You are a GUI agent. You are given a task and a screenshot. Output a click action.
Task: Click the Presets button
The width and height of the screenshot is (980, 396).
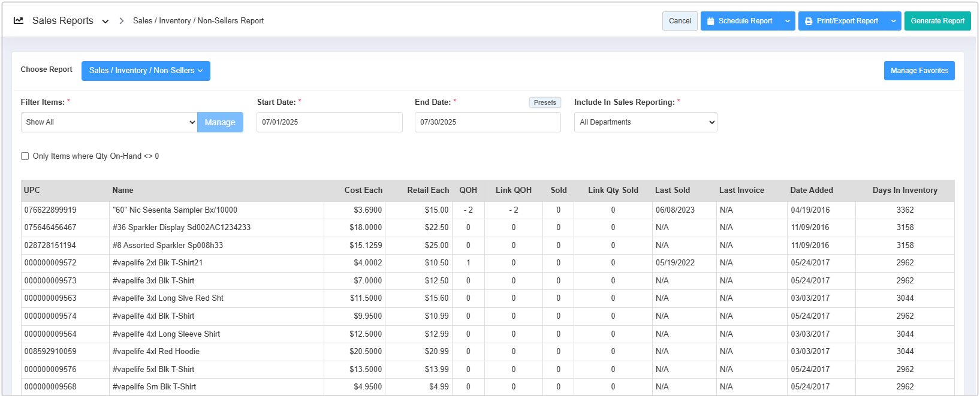[x=544, y=102]
